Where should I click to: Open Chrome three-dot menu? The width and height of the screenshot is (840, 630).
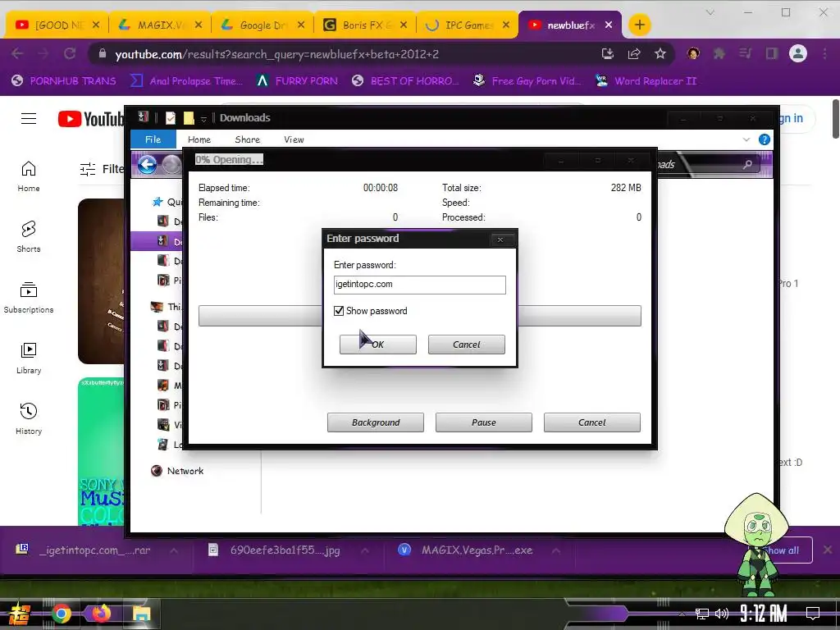tap(824, 53)
